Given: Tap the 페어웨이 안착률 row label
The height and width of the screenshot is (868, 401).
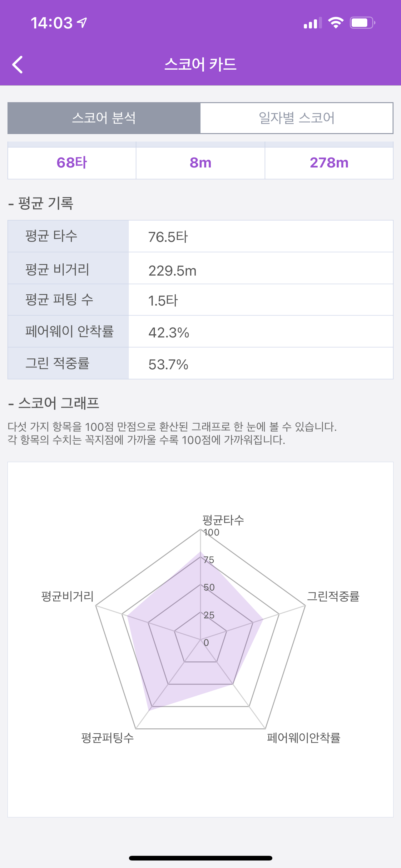Looking at the screenshot, I should [70, 331].
